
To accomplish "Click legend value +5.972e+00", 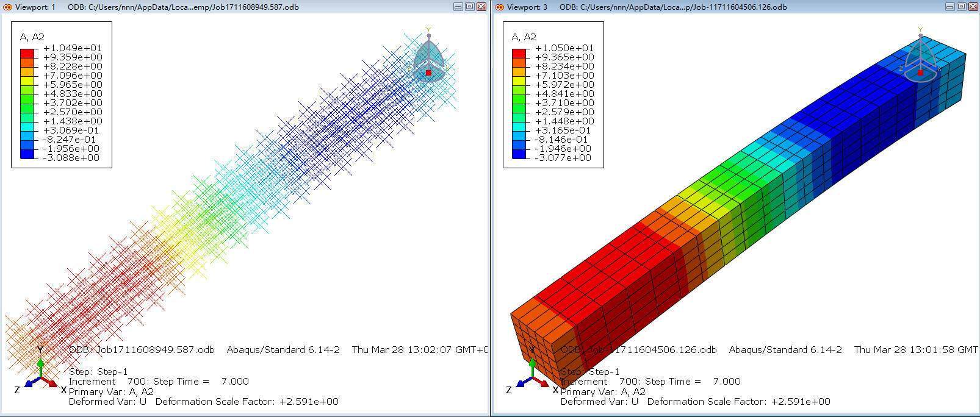I will (x=564, y=84).
